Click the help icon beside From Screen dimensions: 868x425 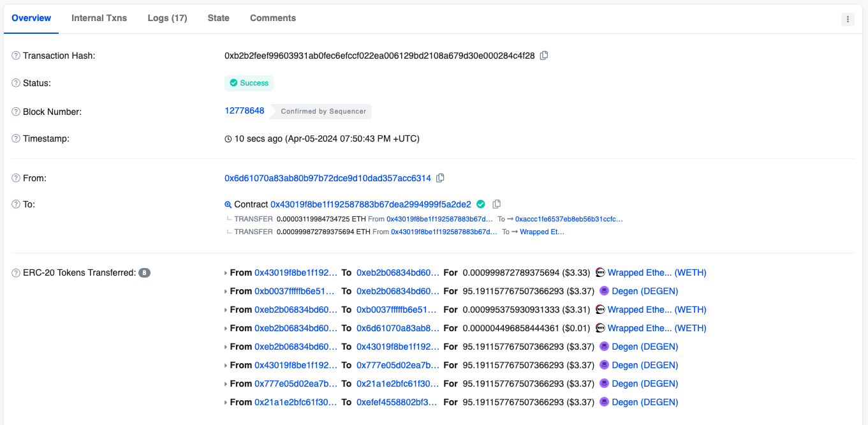[16, 179]
